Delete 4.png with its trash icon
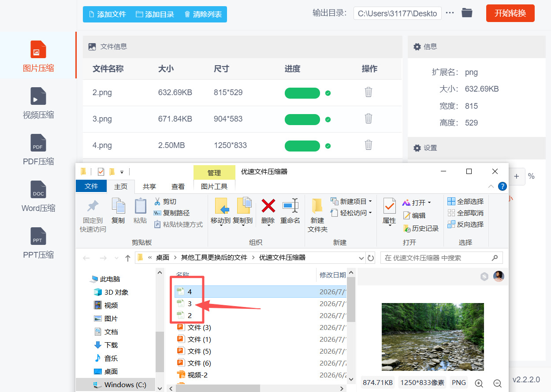This screenshot has width=551, height=392. (369, 145)
